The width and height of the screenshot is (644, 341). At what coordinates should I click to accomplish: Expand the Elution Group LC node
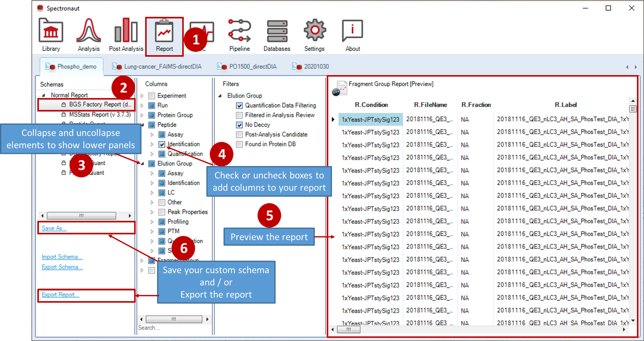tap(152, 193)
